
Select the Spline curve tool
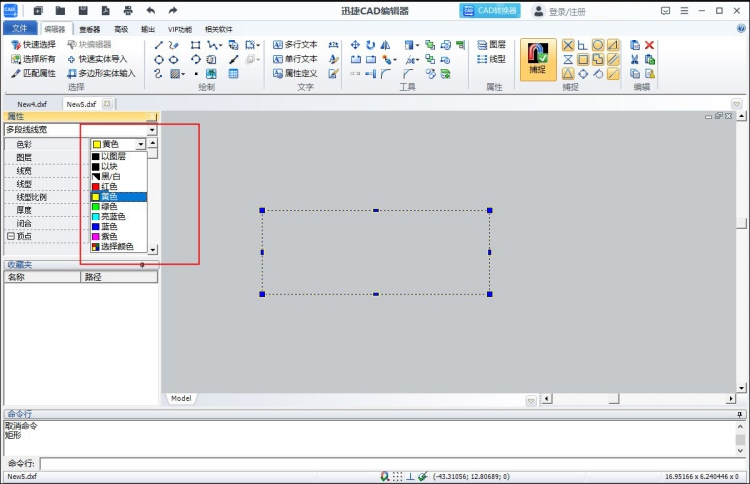[159, 74]
